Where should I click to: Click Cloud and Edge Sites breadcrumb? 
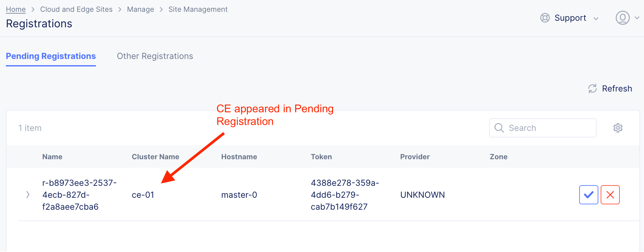coord(76,9)
